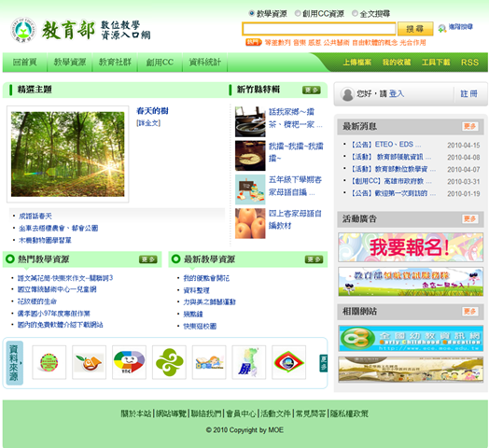This screenshot has height=448, width=489.
Task: Click 更多 in the 最新教學資源 header
Action: 314,259
